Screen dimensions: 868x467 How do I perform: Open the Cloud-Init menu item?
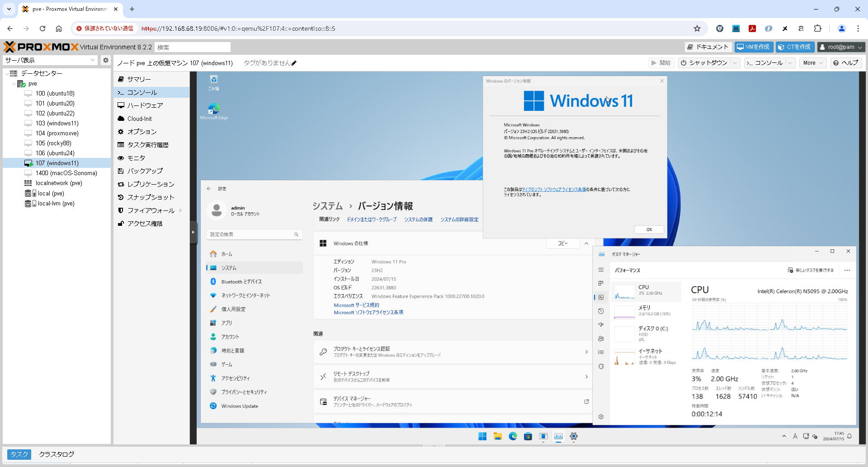(151, 119)
